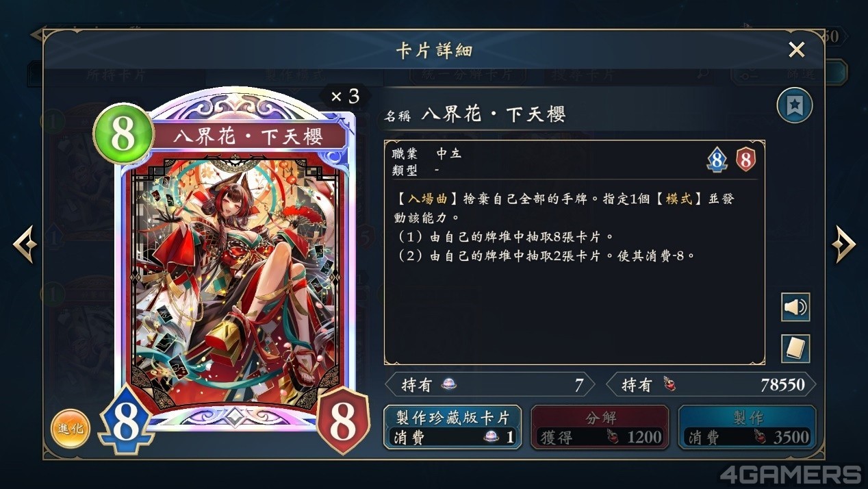868x489 pixels.
Task: Go to next card arrow
Action: pyautogui.click(x=843, y=244)
